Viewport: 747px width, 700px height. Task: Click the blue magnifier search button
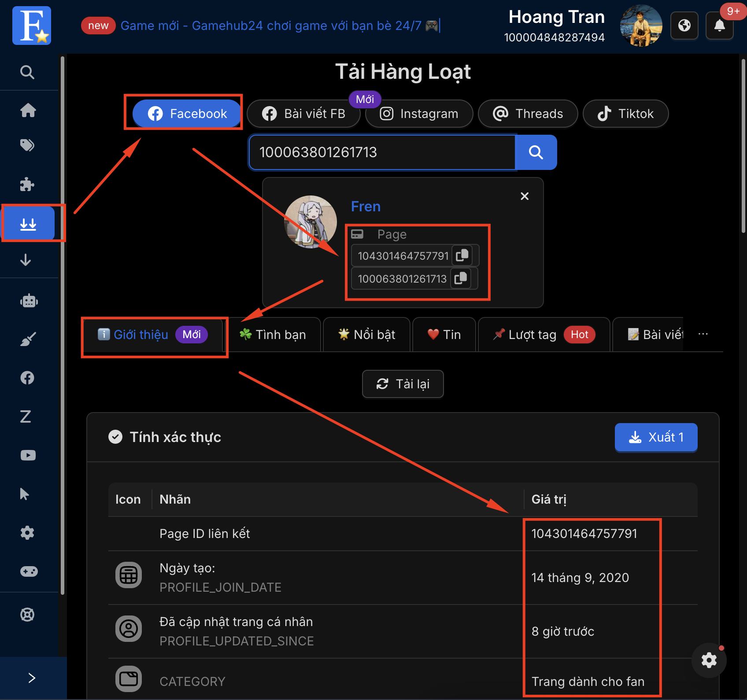[x=536, y=152]
